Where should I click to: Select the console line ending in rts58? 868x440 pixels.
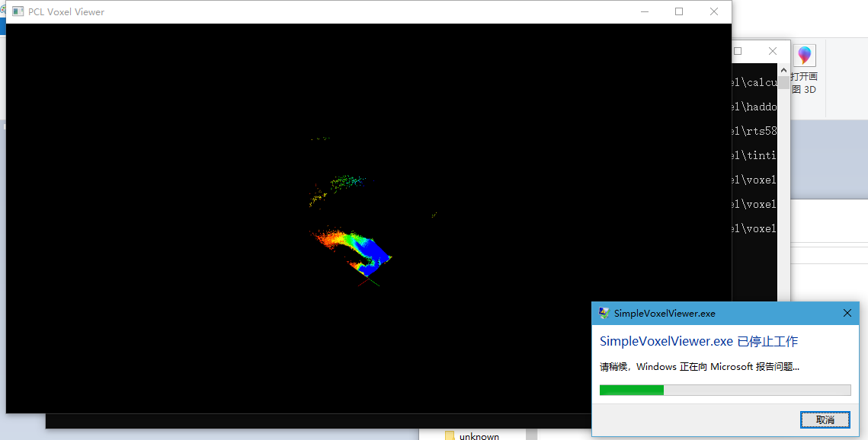754,130
